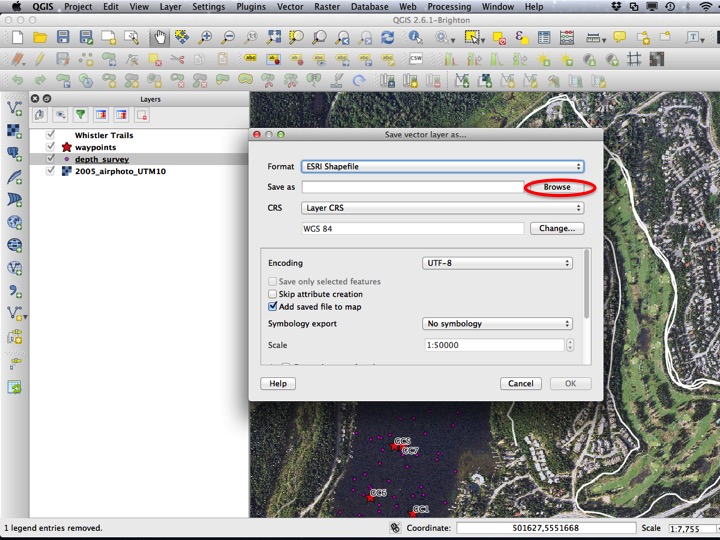Screen dimensions: 720x540
Task: Open the Project menu
Action: pyautogui.click(x=78, y=6)
